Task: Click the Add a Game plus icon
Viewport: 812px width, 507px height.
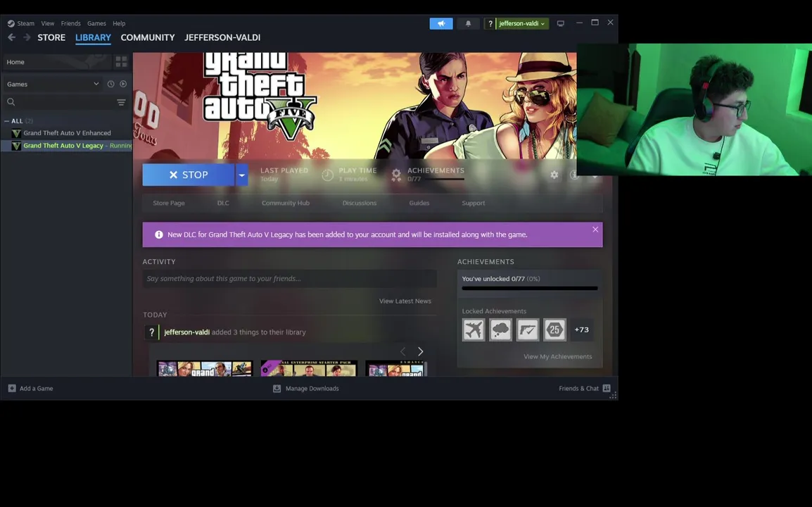Action: pyautogui.click(x=12, y=388)
